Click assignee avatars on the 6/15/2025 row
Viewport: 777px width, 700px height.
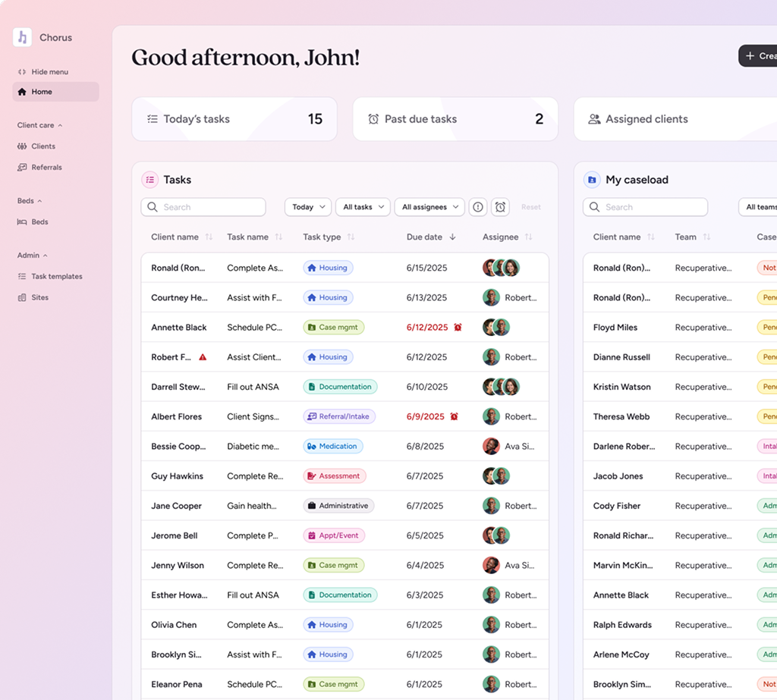(501, 268)
